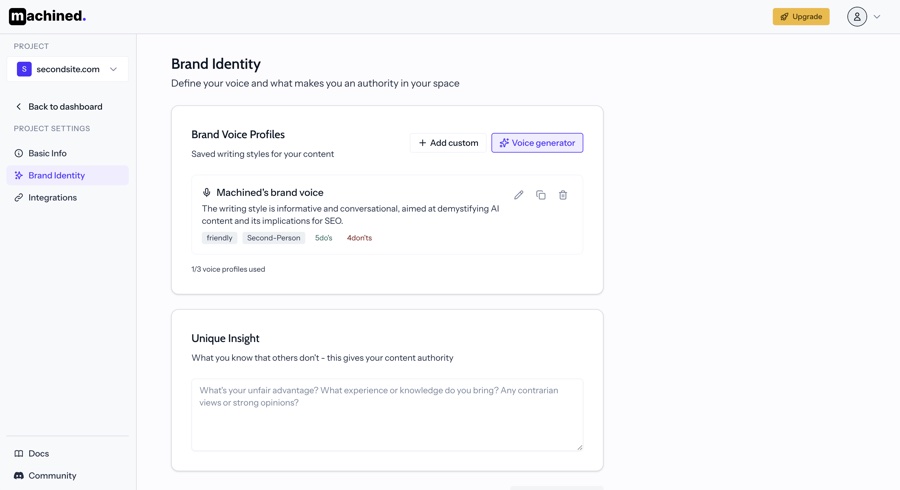Click the Integrations link icon
900x490 pixels.
pos(18,197)
